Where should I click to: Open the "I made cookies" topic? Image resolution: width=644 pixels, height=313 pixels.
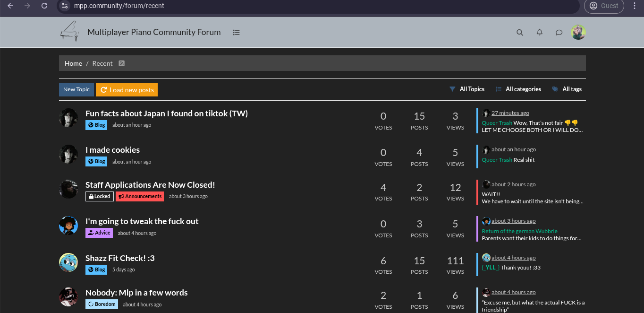[x=112, y=150]
